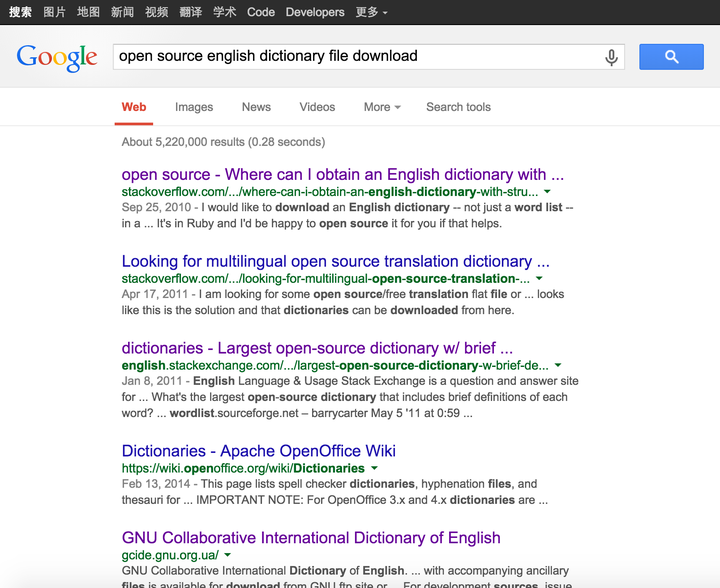Click the Google logo
720x588 pixels.
(x=57, y=58)
